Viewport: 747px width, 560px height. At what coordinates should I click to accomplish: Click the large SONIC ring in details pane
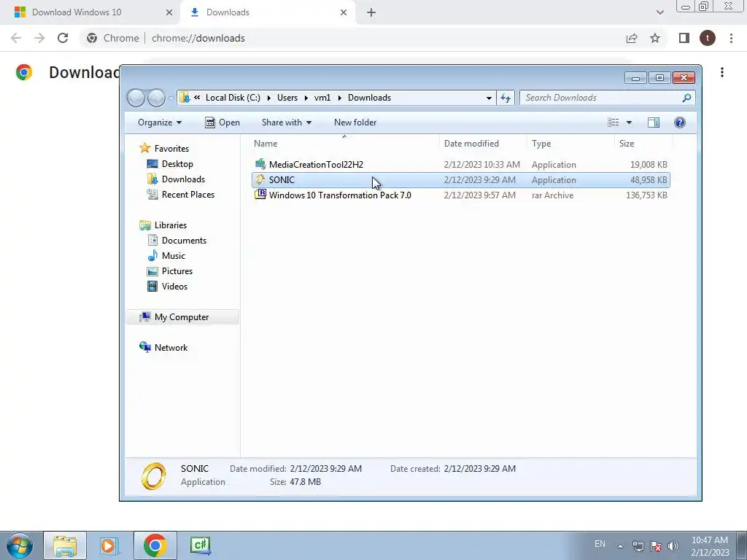coord(154,475)
